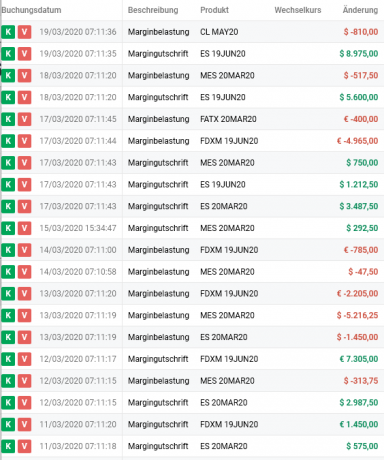This screenshot has height=460, width=384.
Task: Select the date 19/03/2020 07:11:35
Action: click(78, 54)
